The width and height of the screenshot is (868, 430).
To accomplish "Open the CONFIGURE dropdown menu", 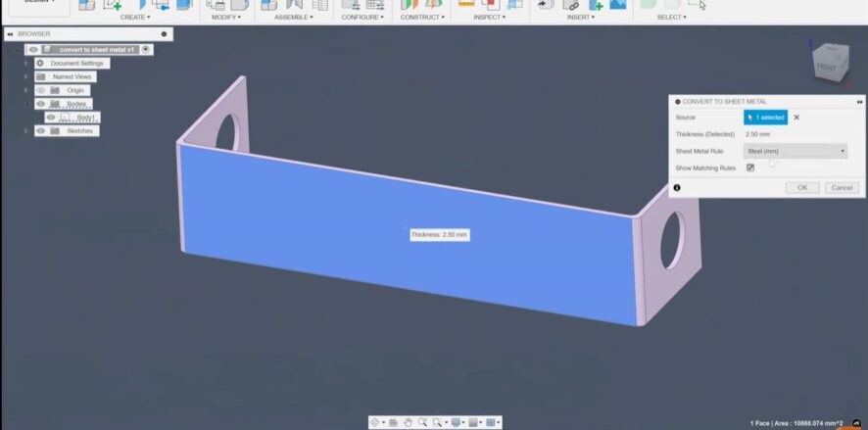I will point(362,18).
